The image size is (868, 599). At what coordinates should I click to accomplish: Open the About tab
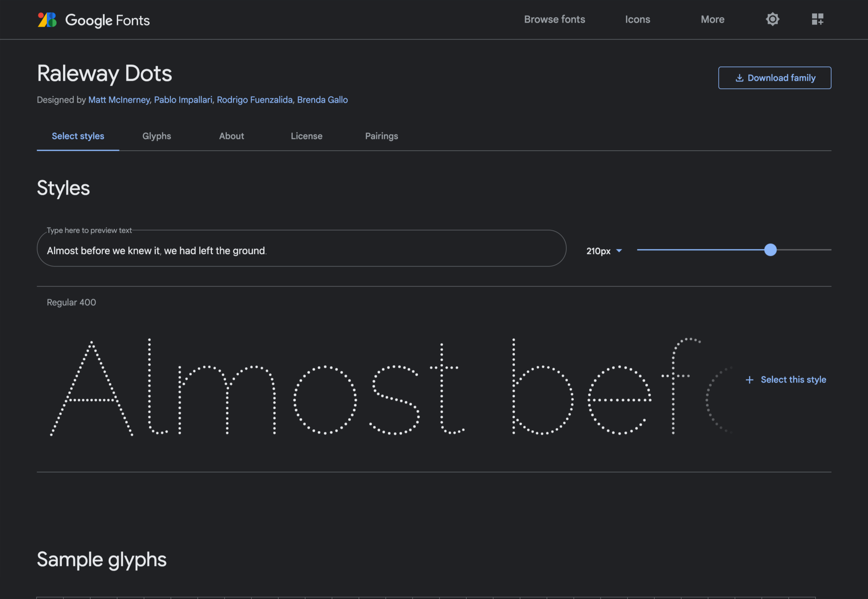(x=231, y=136)
